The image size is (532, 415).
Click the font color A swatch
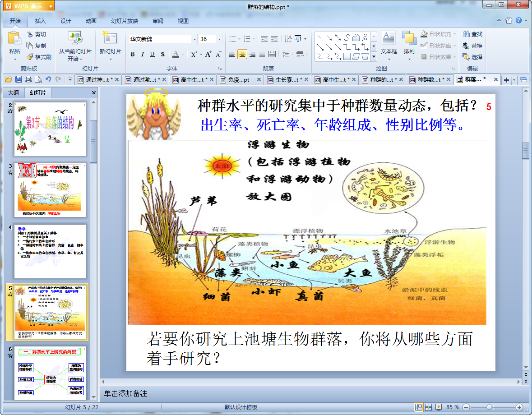tap(176, 54)
